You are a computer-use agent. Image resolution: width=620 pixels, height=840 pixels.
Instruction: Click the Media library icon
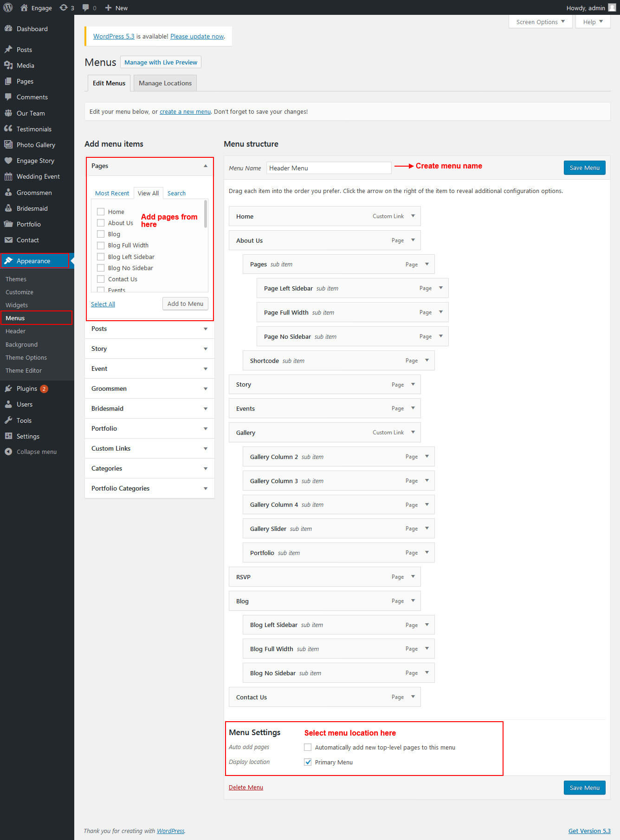(8, 65)
